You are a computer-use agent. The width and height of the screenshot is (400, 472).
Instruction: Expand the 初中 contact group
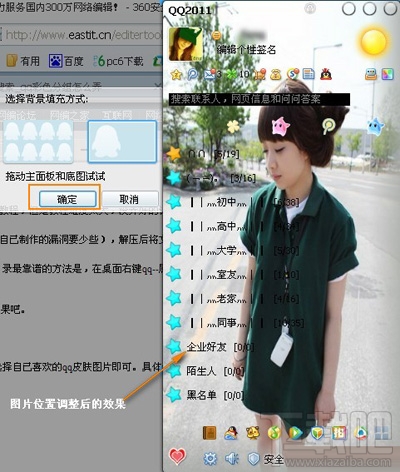coord(236,202)
